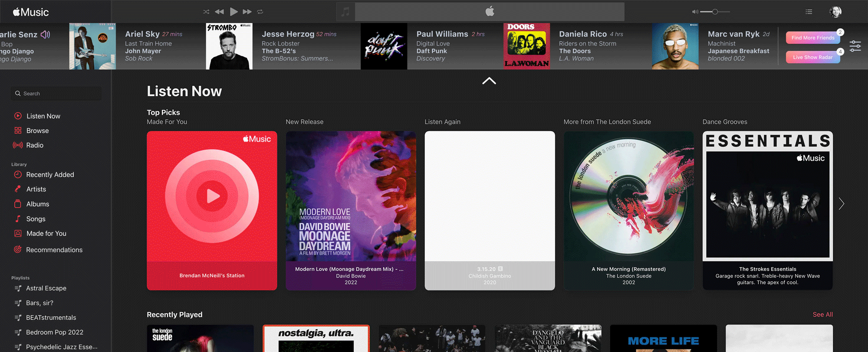Image resolution: width=868 pixels, height=352 pixels.
Task: Click Find More Friends button
Action: 813,38
